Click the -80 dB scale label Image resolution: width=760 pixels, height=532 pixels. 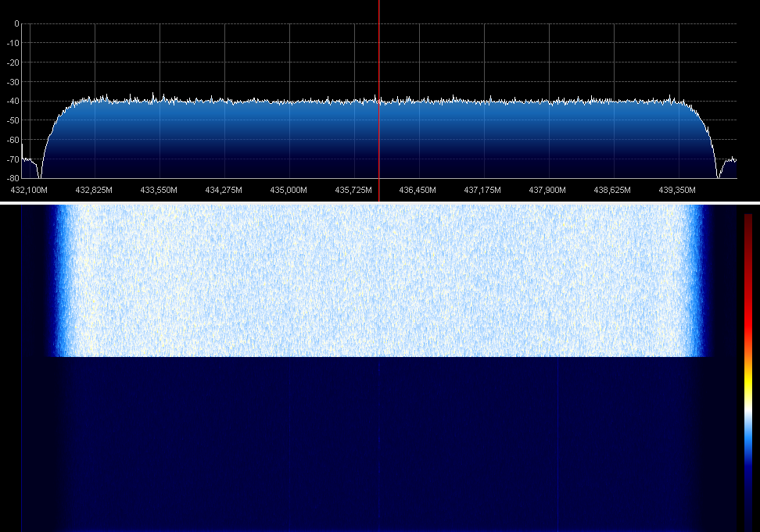(x=13, y=179)
